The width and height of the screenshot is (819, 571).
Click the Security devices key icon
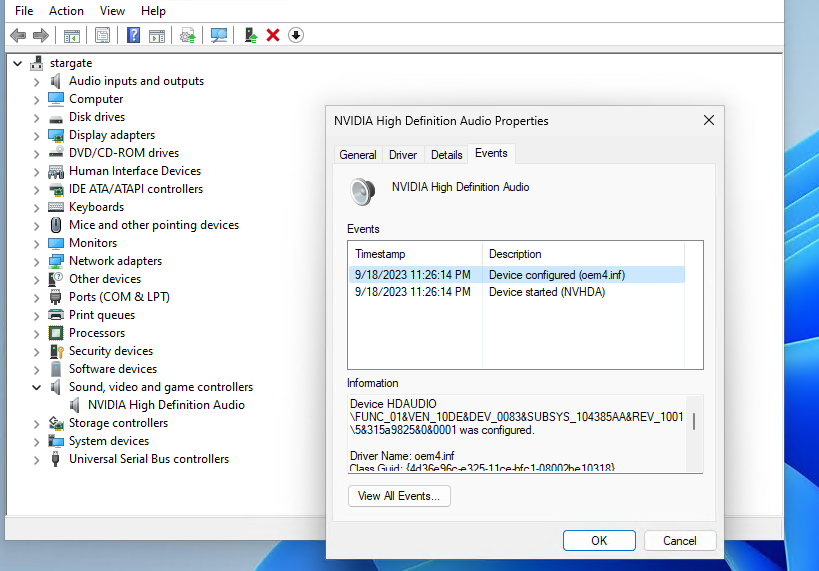[x=56, y=351]
